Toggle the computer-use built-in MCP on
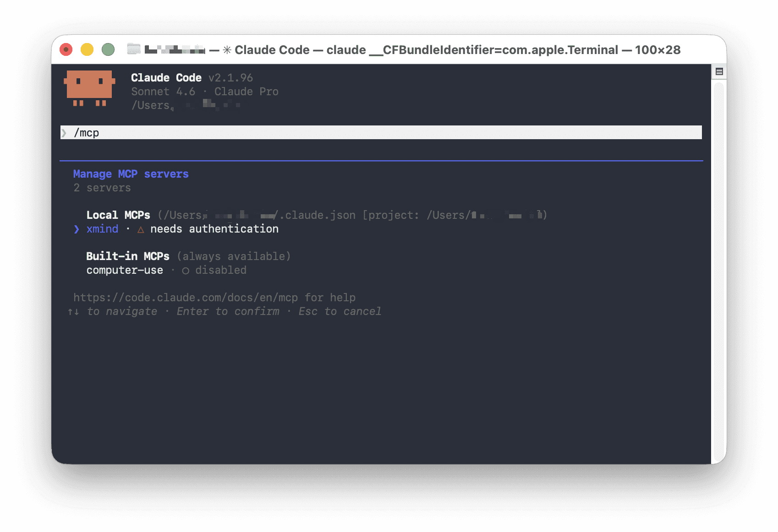Image resolution: width=778 pixels, height=532 pixels. click(x=125, y=270)
